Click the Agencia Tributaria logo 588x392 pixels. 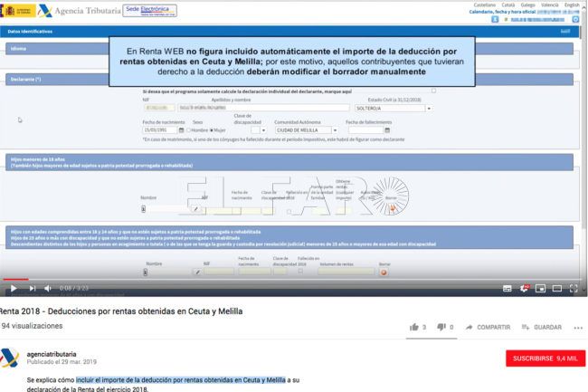(79, 11)
